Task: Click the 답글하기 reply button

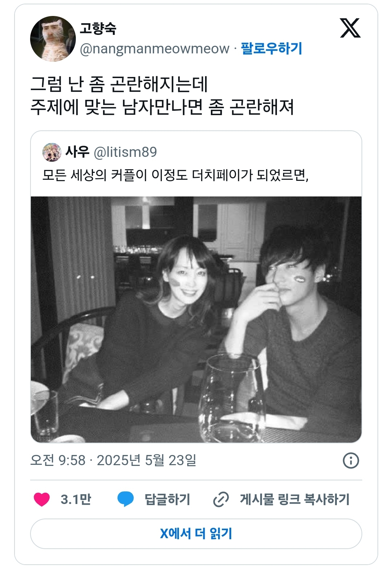Action: tap(167, 499)
